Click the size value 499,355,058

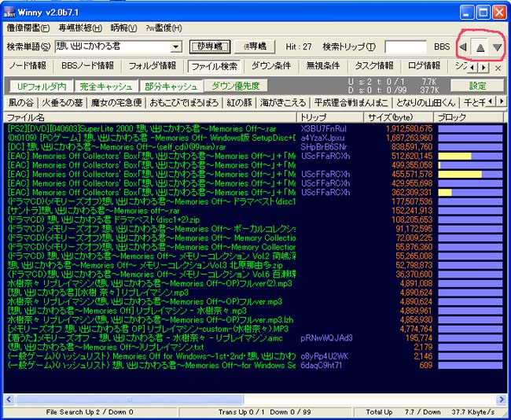411,165
